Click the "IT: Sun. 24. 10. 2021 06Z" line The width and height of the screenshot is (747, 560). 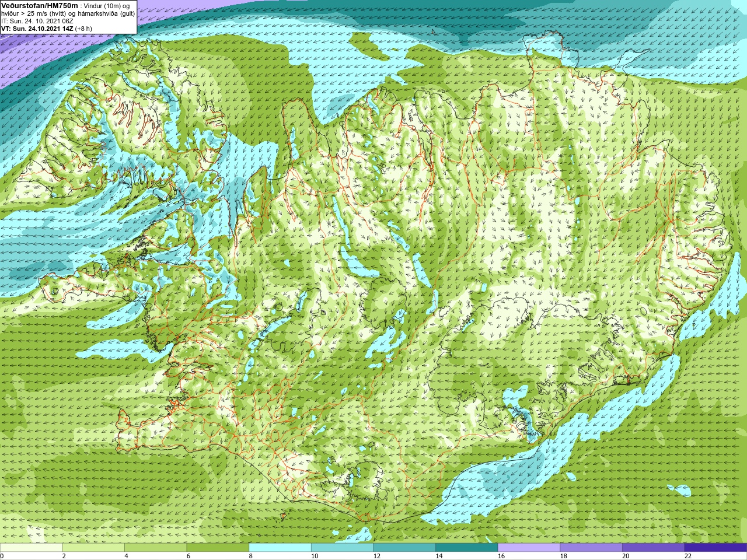click(x=37, y=21)
